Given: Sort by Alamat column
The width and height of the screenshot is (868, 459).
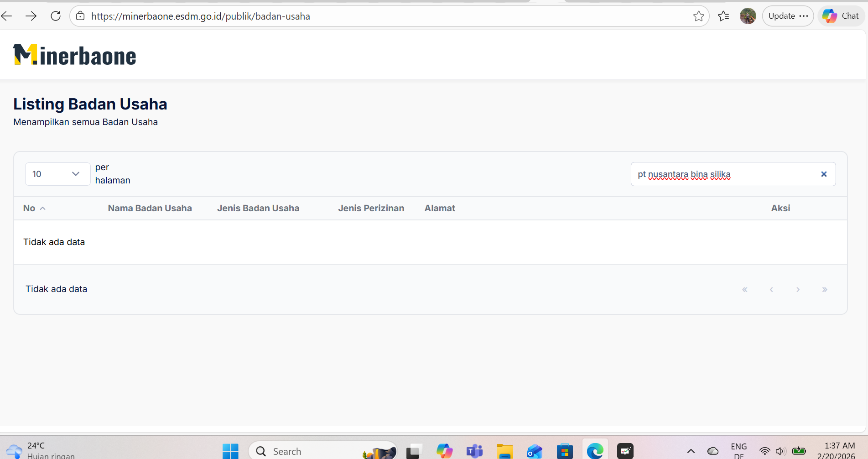Looking at the screenshot, I should click(440, 208).
